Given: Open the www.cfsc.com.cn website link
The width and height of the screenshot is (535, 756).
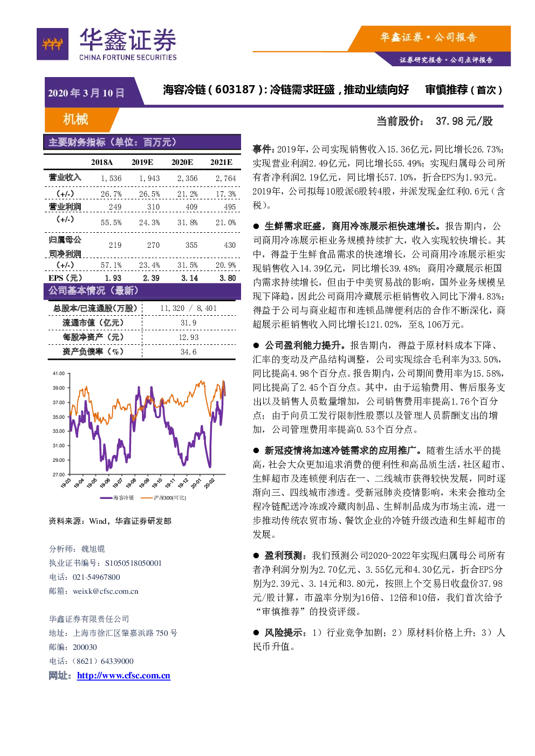Looking at the screenshot, I should click(124, 675).
